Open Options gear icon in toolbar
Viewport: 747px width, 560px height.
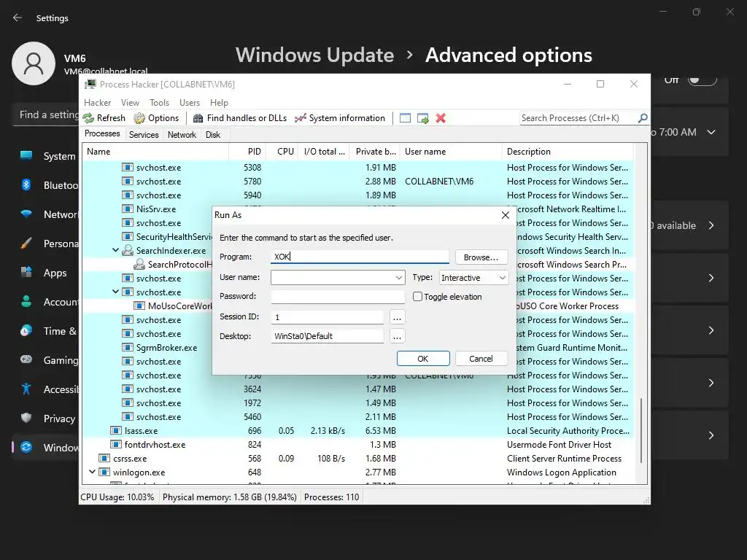pyautogui.click(x=139, y=118)
